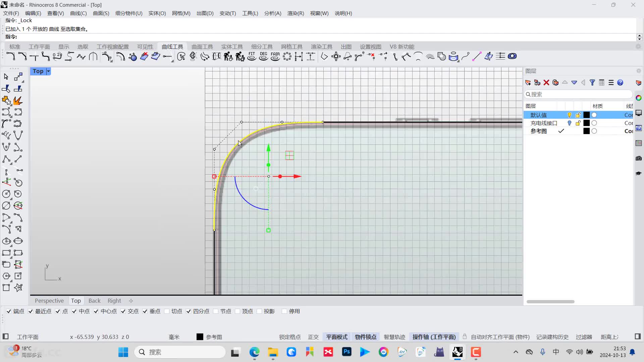Click the layer filter funnel icon
Image resolution: width=644 pixels, height=362 pixels.
tap(592, 82)
